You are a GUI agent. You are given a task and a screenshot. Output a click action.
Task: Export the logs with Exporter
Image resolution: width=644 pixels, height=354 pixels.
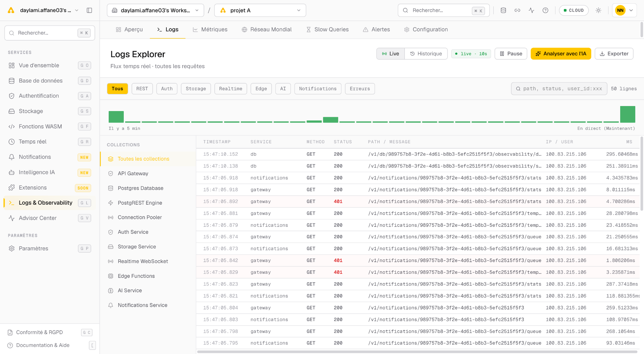tap(614, 54)
